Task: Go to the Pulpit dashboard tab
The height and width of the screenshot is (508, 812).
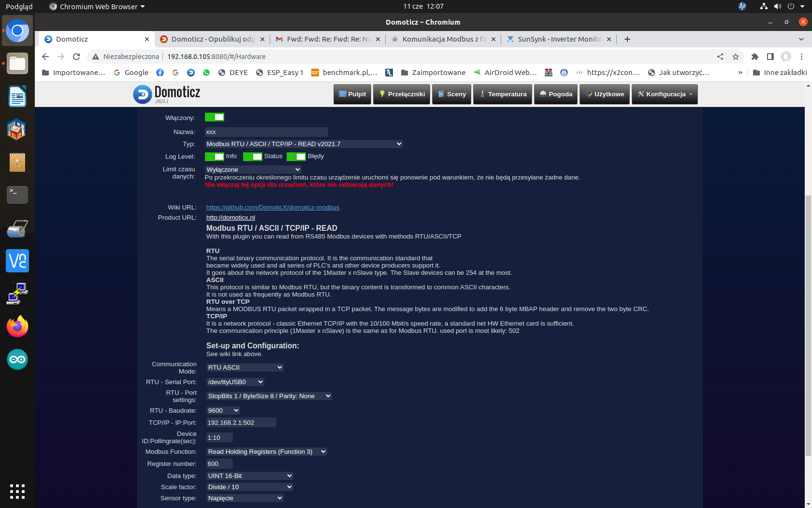Action: pyautogui.click(x=352, y=94)
